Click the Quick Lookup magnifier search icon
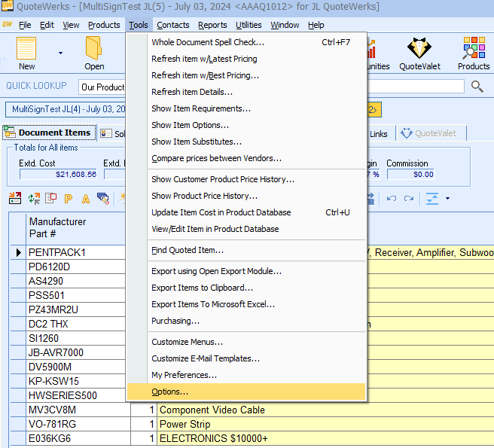The width and height of the screenshot is (494, 448). coord(477,86)
